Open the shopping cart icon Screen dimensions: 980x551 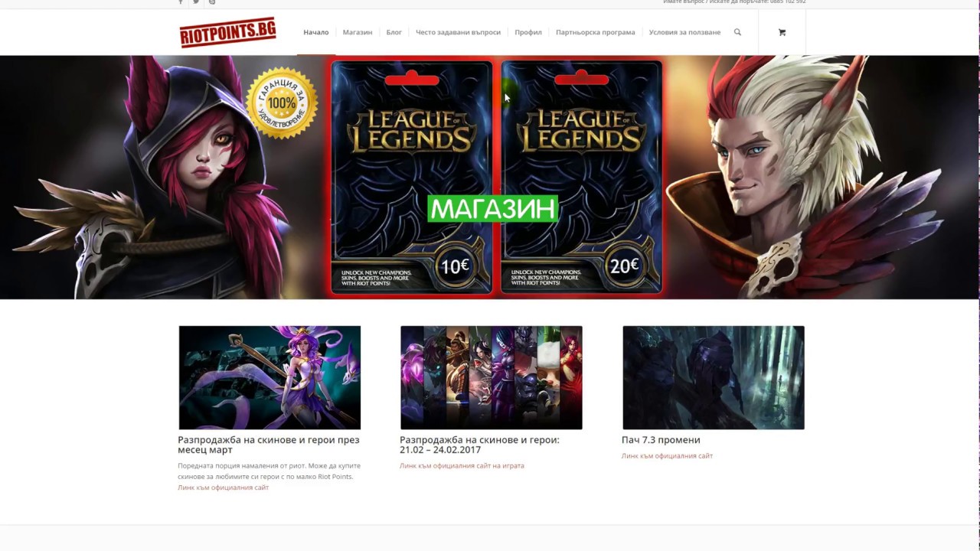[782, 32]
